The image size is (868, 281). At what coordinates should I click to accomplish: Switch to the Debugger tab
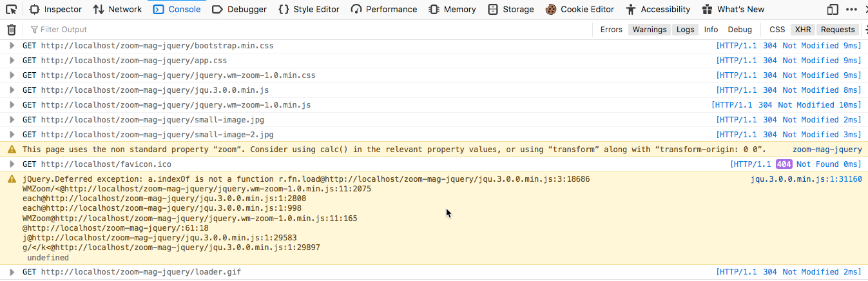(x=239, y=9)
